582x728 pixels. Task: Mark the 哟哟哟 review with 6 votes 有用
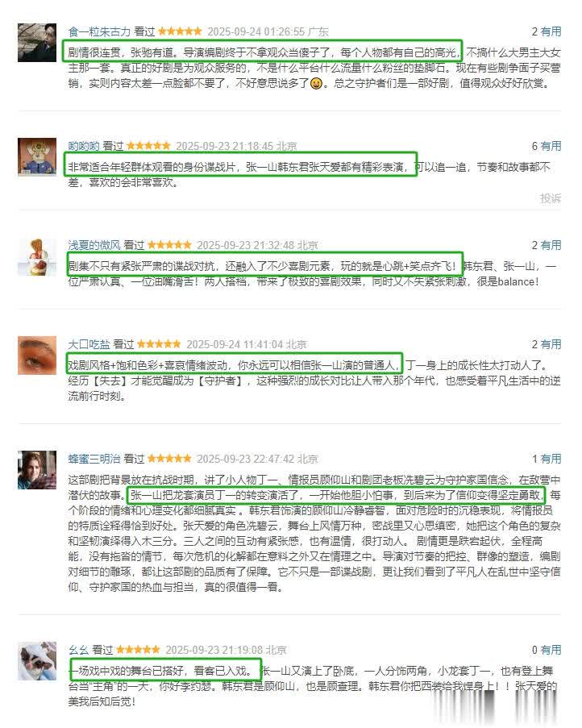tap(551, 146)
